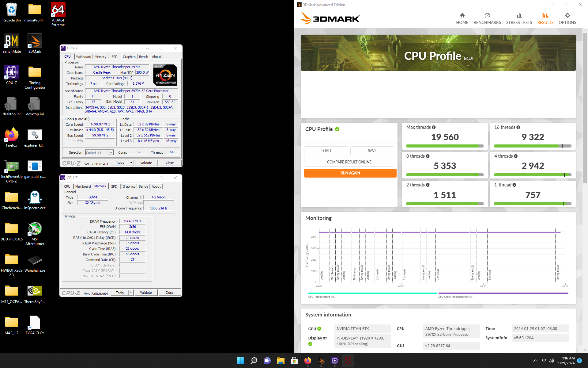588x368 pixels.
Task: Switch to Memory tab in upper CPU-Z
Action: click(x=100, y=57)
